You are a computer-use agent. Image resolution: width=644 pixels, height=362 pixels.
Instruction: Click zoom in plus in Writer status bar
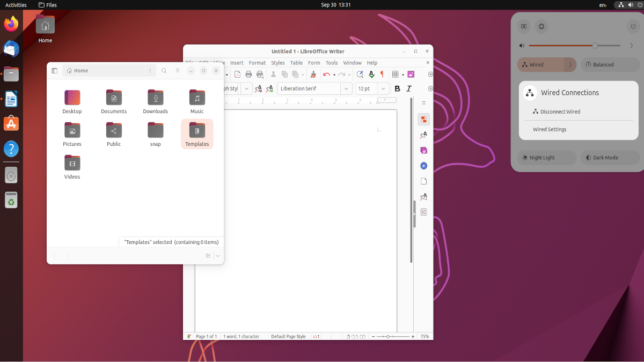tap(413, 336)
